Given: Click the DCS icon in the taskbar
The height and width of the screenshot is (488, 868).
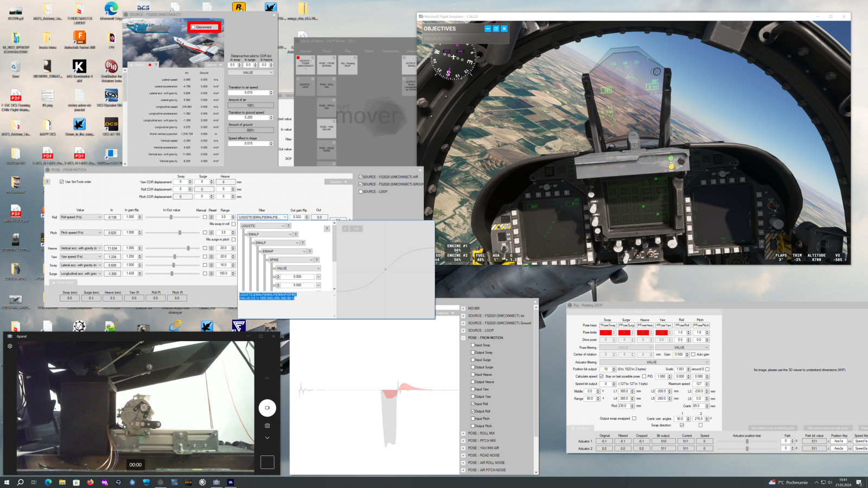Looking at the screenshot, I should pos(188,482).
